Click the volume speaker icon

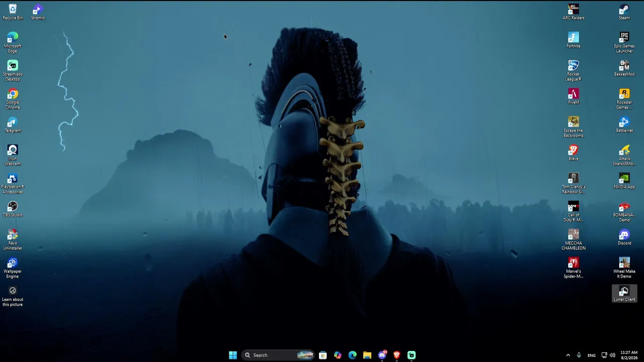pos(612,355)
